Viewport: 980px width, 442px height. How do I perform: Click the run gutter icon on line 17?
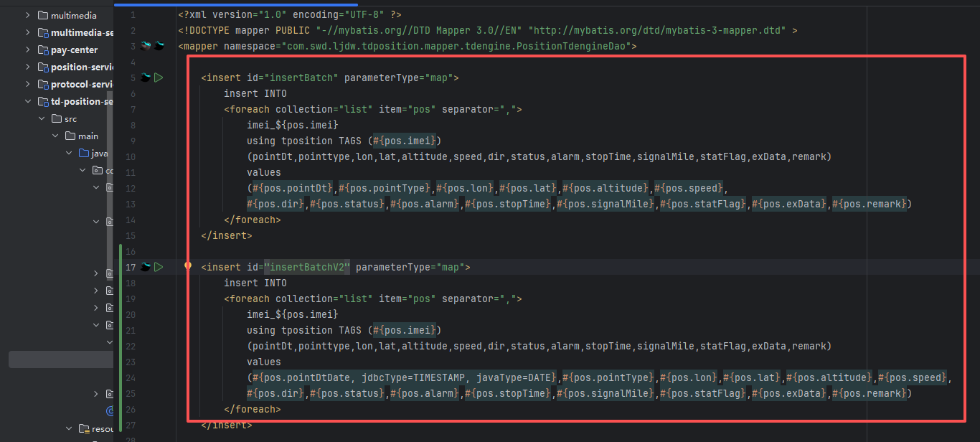coord(159,267)
